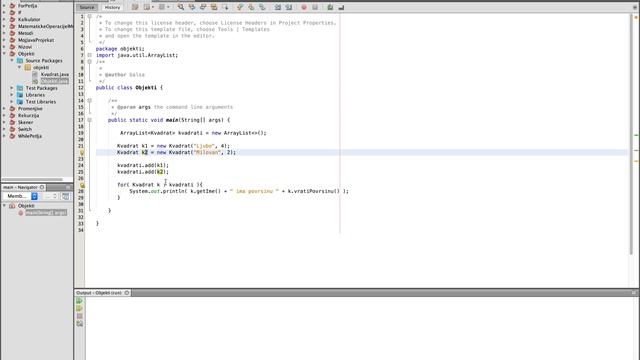The width and height of the screenshot is (640, 360).
Task: Click the Navigator filter icon beside Members
Action: pos(65,196)
